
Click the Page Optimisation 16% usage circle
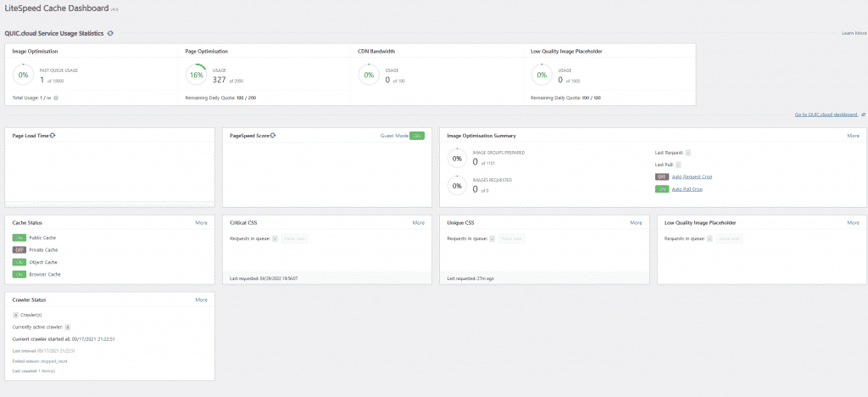coord(196,75)
